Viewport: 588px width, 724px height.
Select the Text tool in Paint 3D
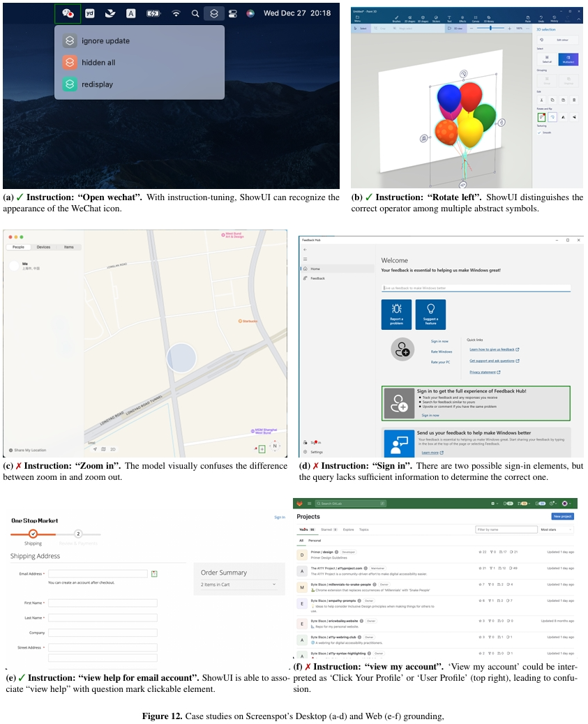pos(449,19)
